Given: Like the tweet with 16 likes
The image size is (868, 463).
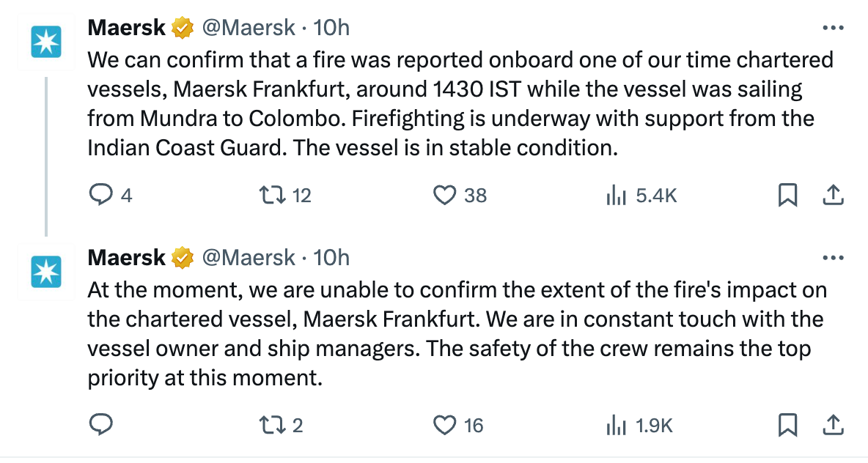Looking at the screenshot, I should click(444, 425).
